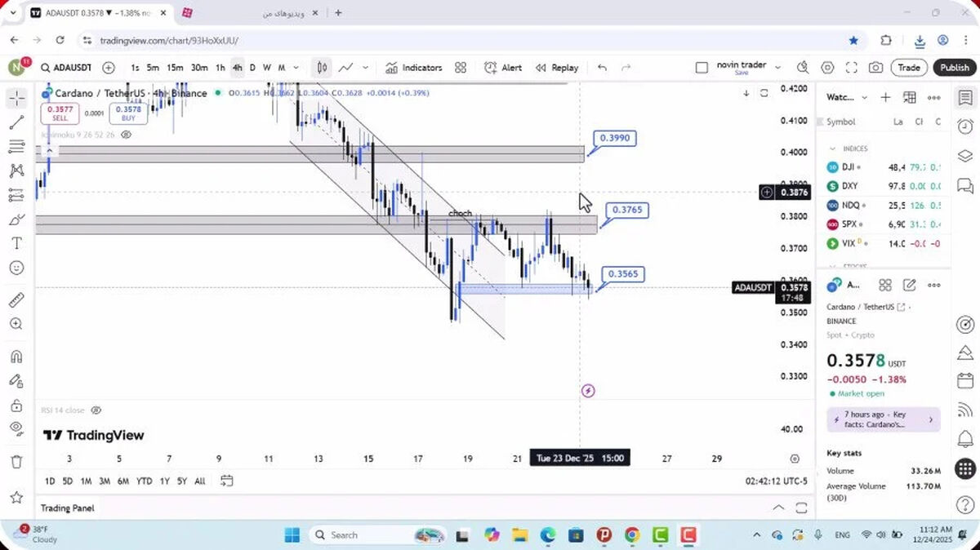Viewport: 980px width, 550px height.
Task: Open ADAUSDT symbol search
Action: point(65,68)
